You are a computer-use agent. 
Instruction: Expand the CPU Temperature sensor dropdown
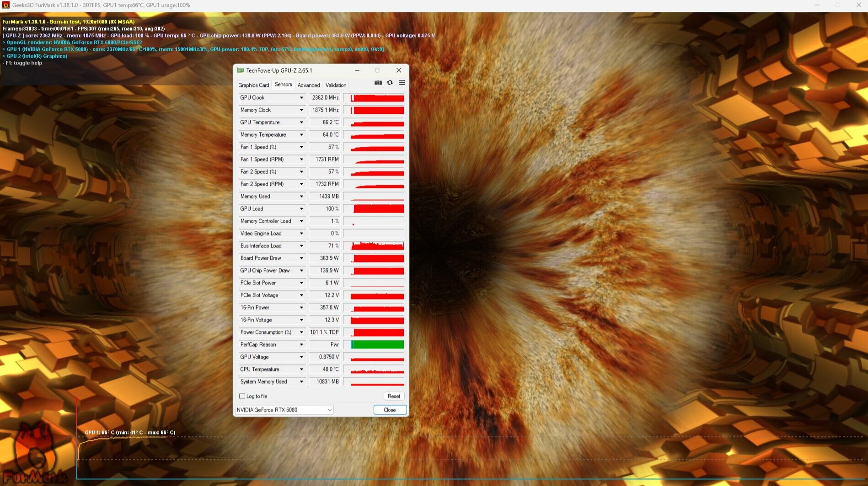301,369
